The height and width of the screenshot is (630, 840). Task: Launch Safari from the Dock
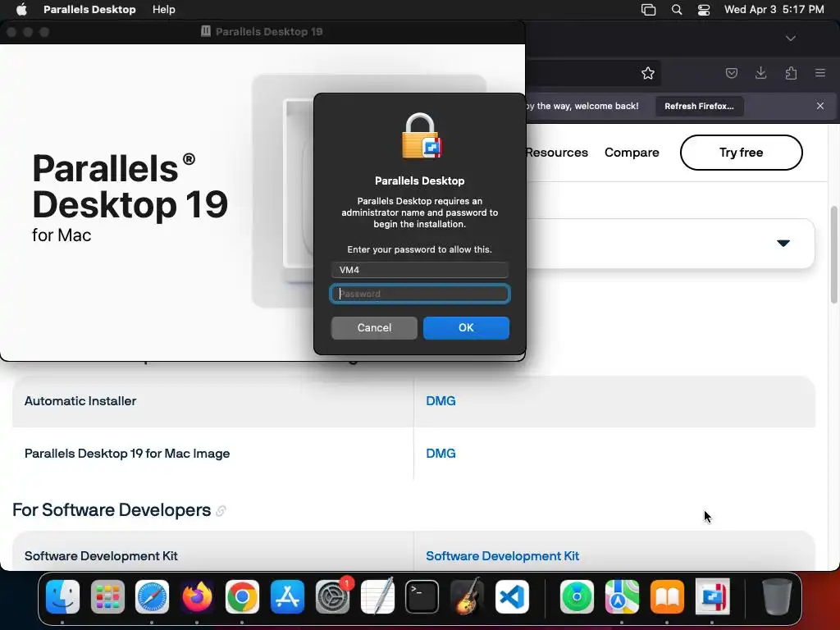click(152, 596)
